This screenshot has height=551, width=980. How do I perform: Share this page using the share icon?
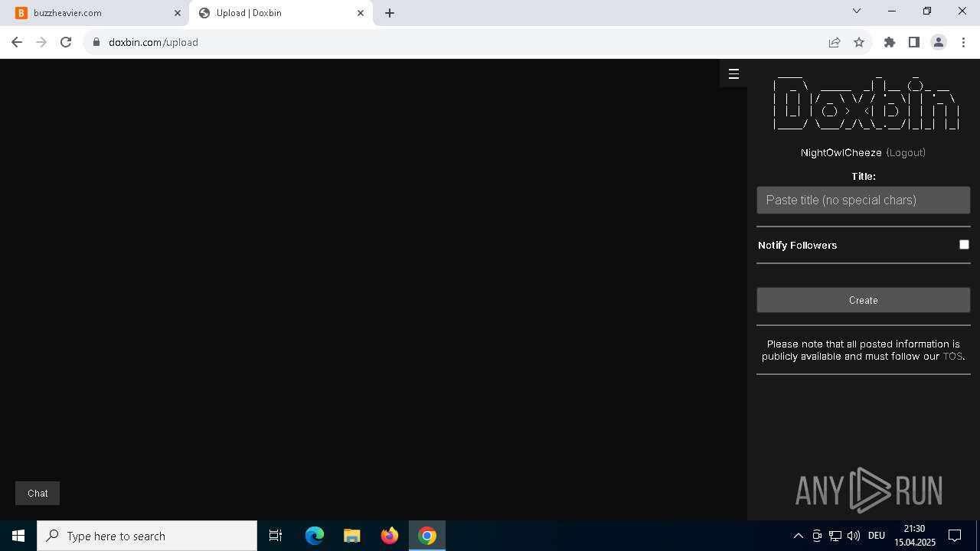(x=835, y=42)
